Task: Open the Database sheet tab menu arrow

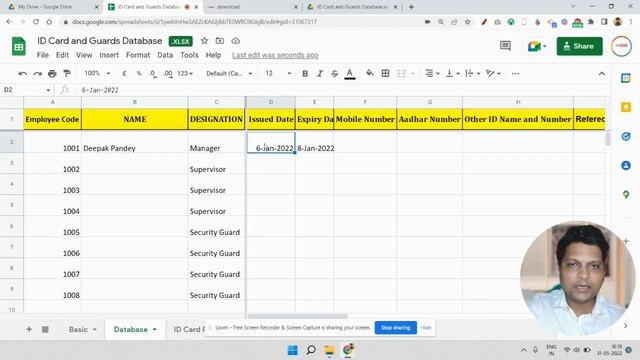Action: (x=155, y=329)
